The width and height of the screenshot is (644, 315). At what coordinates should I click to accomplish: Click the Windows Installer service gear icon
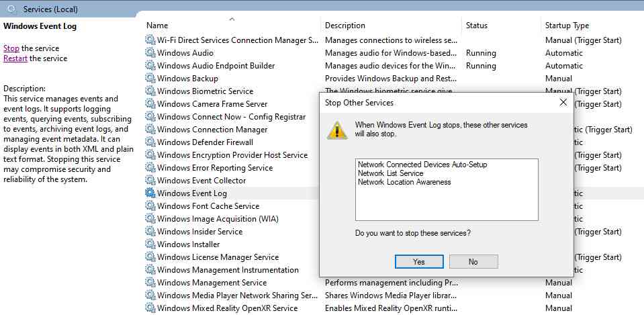150,244
